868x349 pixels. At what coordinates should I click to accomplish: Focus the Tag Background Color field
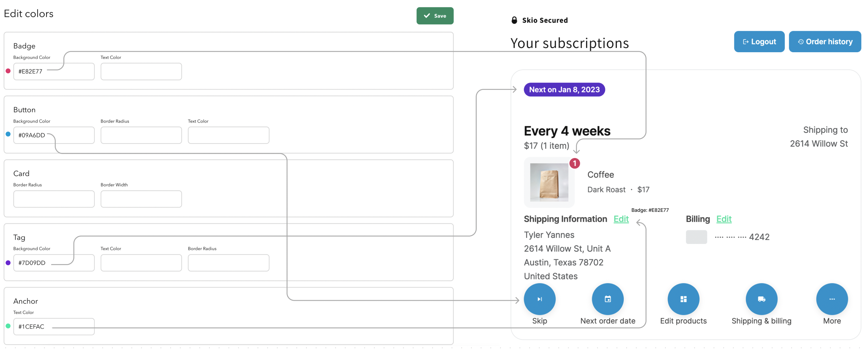[x=54, y=263]
